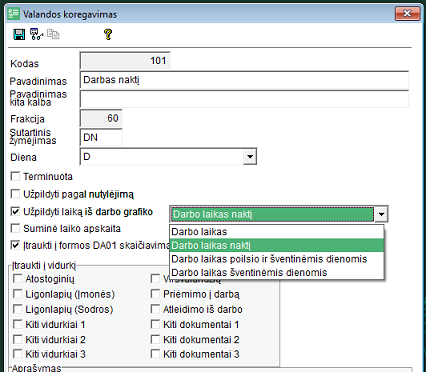Choose Darbo laikas šventinėmis dienomis option
This screenshot has width=426, height=372.
[x=277, y=273]
